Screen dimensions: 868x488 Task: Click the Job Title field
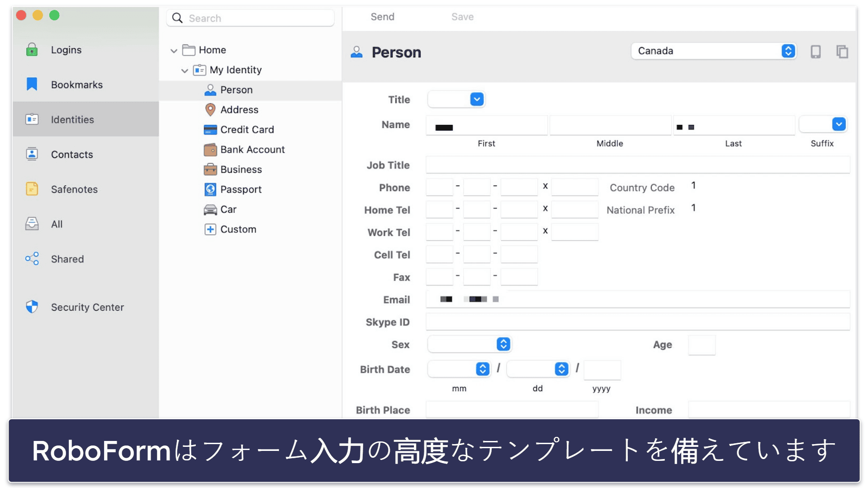click(638, 165)
